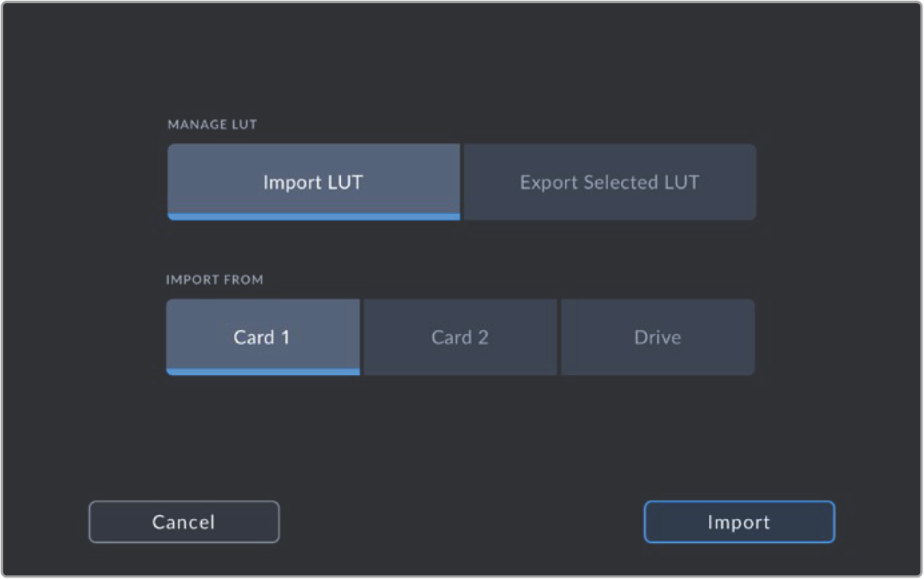
Task: Click the Card 2 segment under Import From
Action: 460,337
